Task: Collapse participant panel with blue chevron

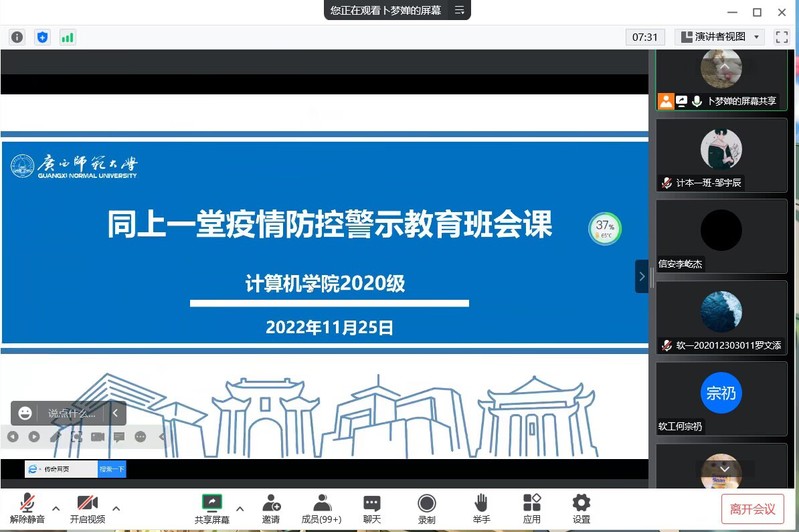Action: 641,276
